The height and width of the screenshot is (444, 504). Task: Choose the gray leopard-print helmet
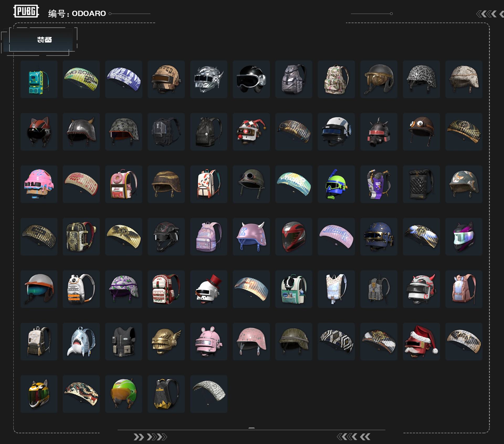click(x=422, y=79)
